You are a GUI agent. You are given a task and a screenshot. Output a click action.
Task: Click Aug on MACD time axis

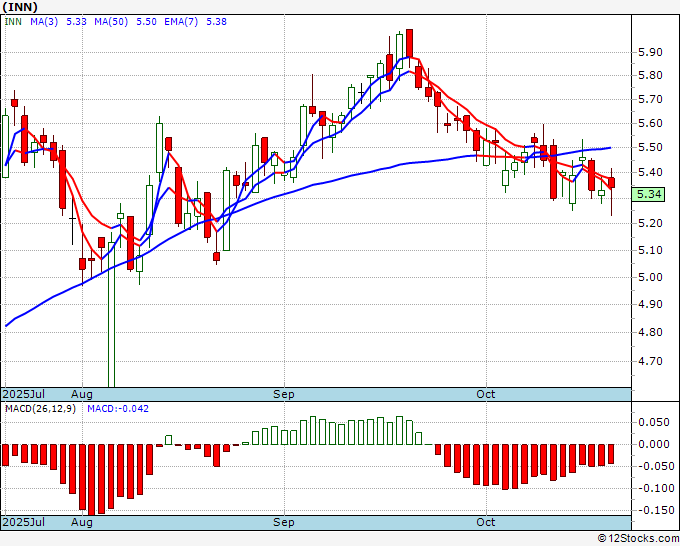click(x=82, y=522)
